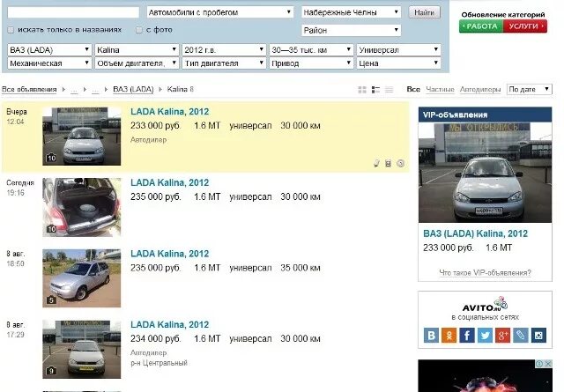Open open-trunk thumbnail of Сегодня listing
This screenshot has height=392, width=564.
tap(82, 208)
